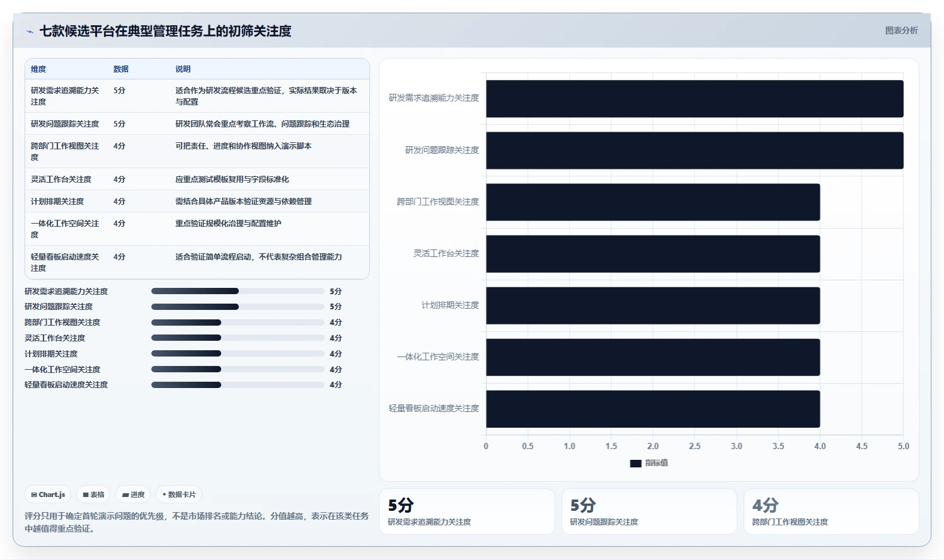The width and height of the screenshot is (944, 560).
Task: Select table cell 一体化工作空间关注度
Action: pos(65,229)
